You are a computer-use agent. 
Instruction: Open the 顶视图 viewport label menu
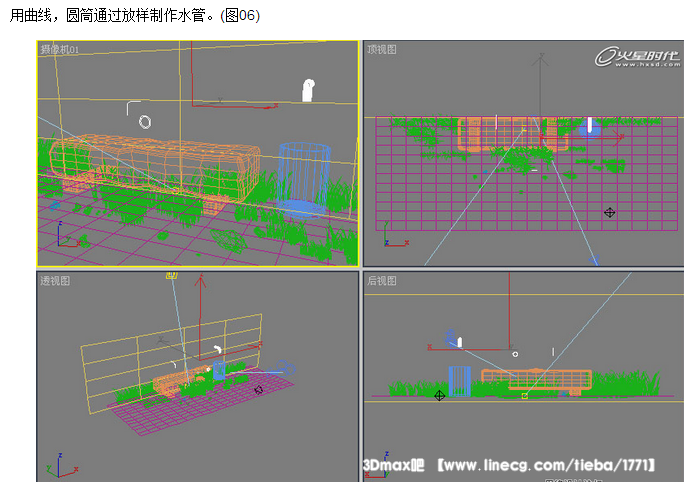[x=382, y=49]
